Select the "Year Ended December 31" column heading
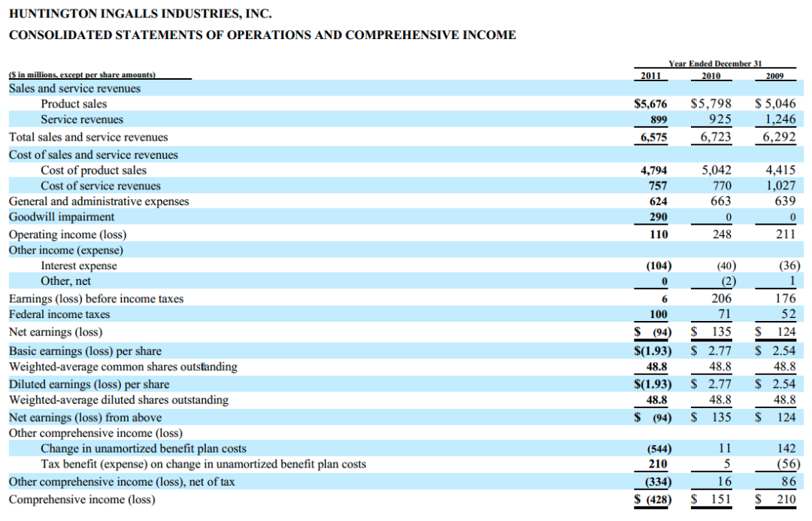Screen dimensions: 812x521 tap(715, 63)
